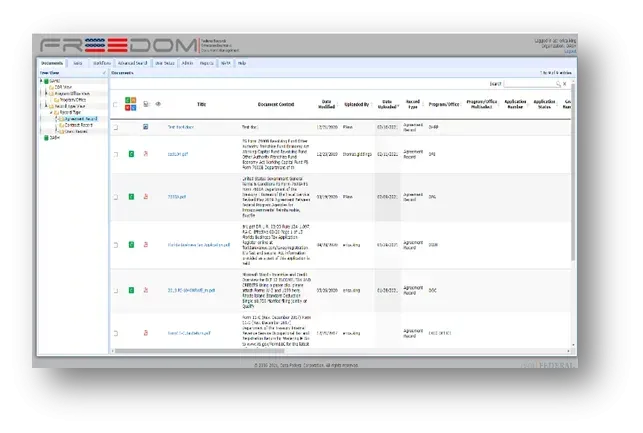The image size is (643, 433).
Task: Clear the search box with X icon
Action: coord(565,84)
